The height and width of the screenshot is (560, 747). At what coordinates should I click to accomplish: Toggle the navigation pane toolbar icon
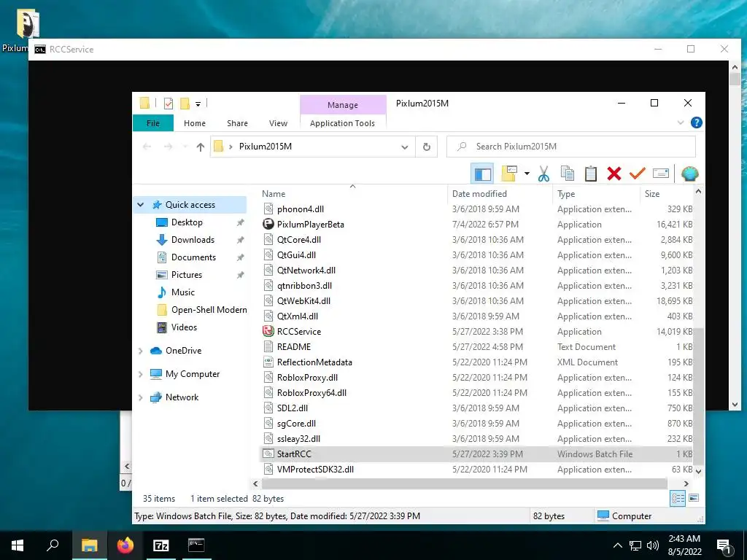pyautogui.click(x=482, y=174)
